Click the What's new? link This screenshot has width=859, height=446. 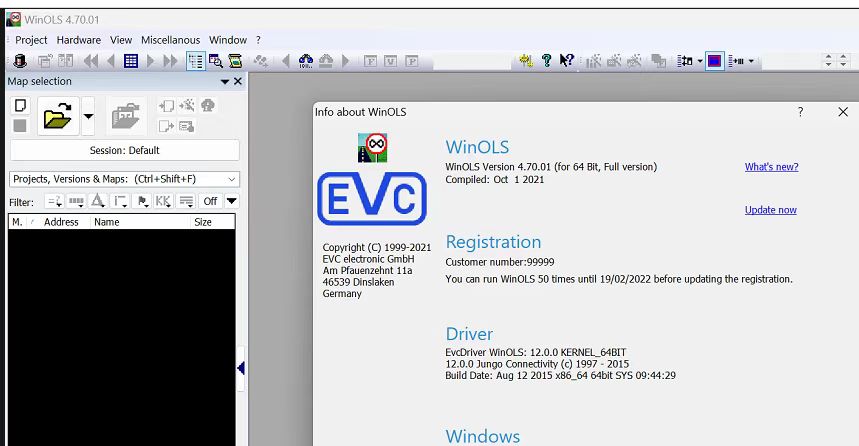pos(771,167)
